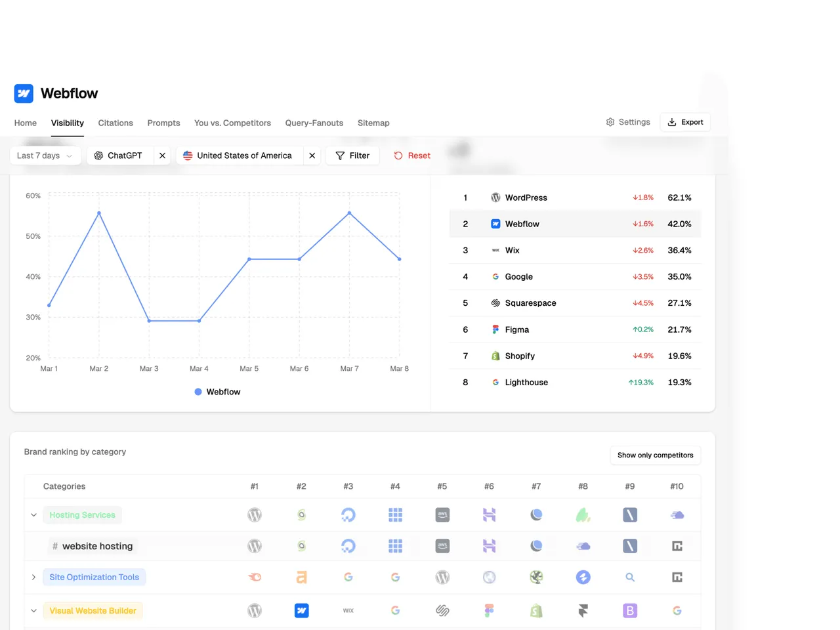Click Show only competitors button

(656, 455)
